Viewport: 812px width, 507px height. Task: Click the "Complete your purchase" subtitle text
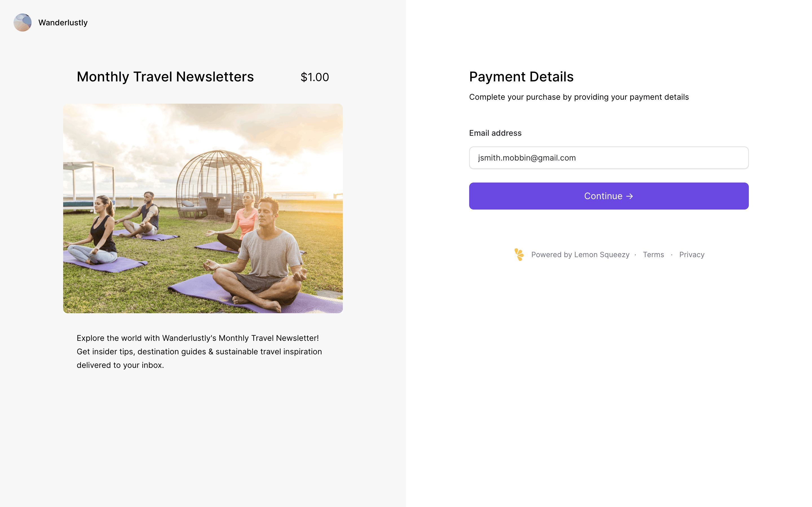click(x=579, y=97)
